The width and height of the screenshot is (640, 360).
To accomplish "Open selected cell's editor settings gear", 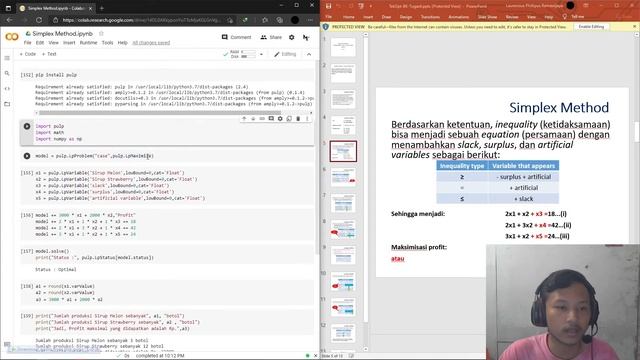I will pos(280,118).
